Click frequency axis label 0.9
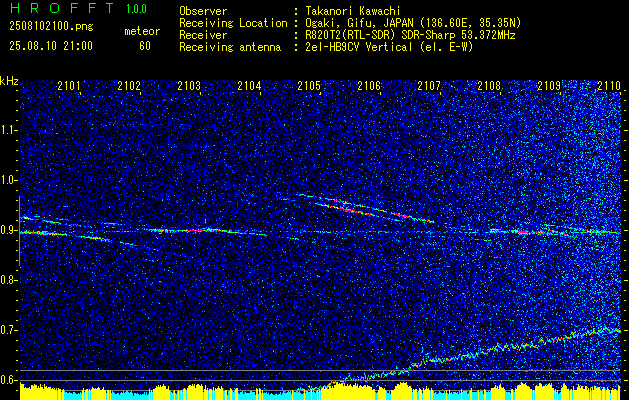Image resolution: width=629 pixels, height=400 pixels. click(x=9, y=230)
